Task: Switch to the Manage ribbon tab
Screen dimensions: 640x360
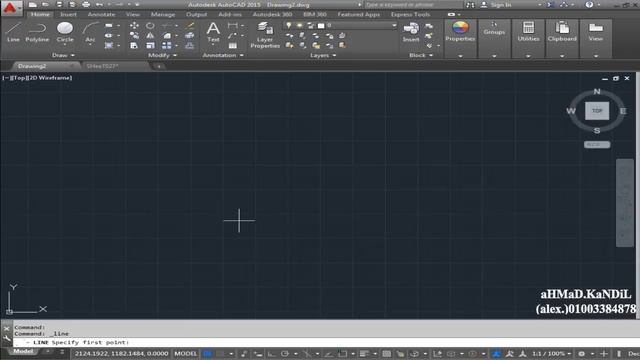Action: [163, 14]
